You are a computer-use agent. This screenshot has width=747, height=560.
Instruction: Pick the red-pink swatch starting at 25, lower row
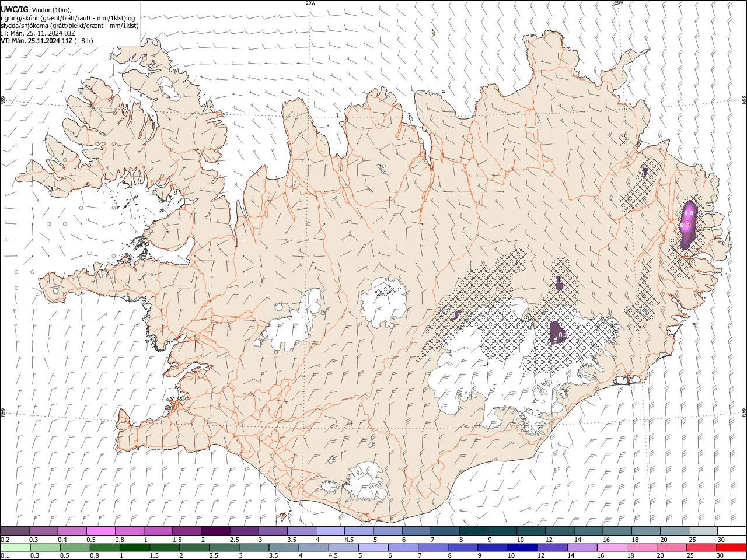(700, 547)
